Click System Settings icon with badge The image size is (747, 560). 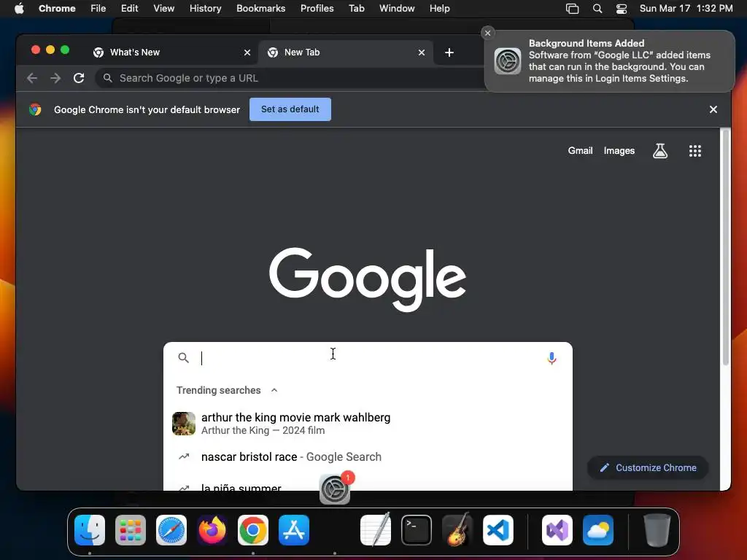pyautogui.click(x=335, y=489)
